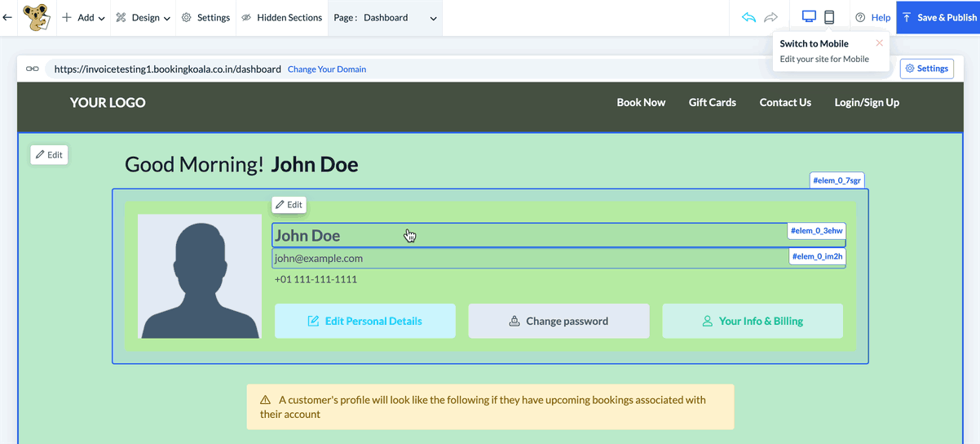Toggle Hidden Sections visibility
980x444 pixels.
[x=282, y=17]
